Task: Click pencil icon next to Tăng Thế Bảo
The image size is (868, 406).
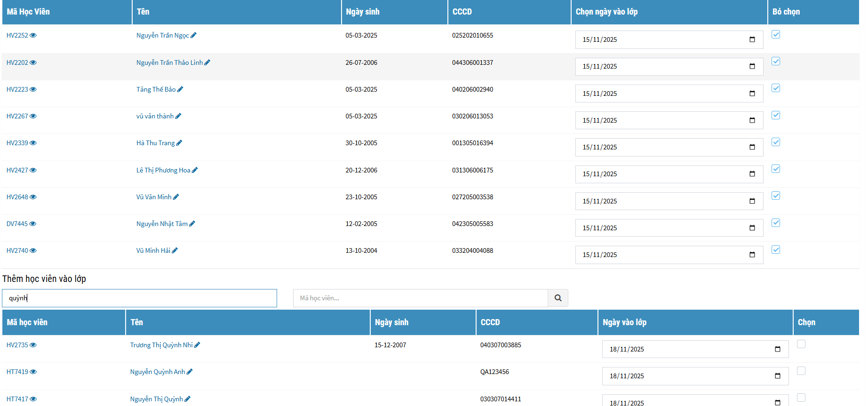Action: tap(180, 89)
